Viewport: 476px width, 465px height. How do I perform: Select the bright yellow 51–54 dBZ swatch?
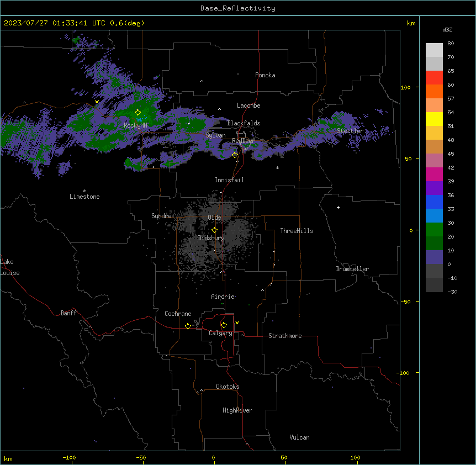point(434,119)
